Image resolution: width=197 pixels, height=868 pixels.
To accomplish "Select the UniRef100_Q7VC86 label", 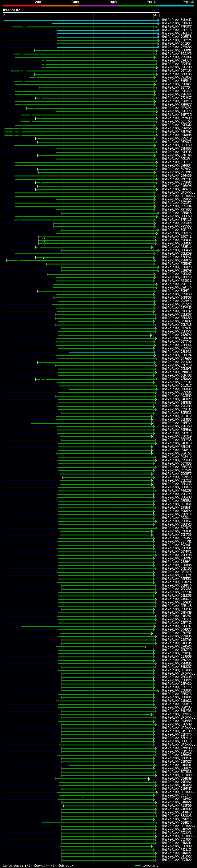I will (x=176, y=47).
